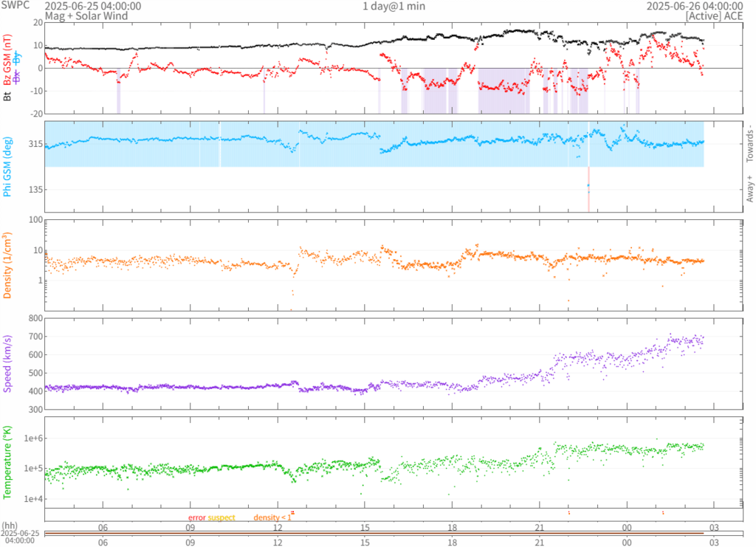
Task: Open the '[Active] ACE' spacecraft source selector
Action: click(x=715, y=16)
